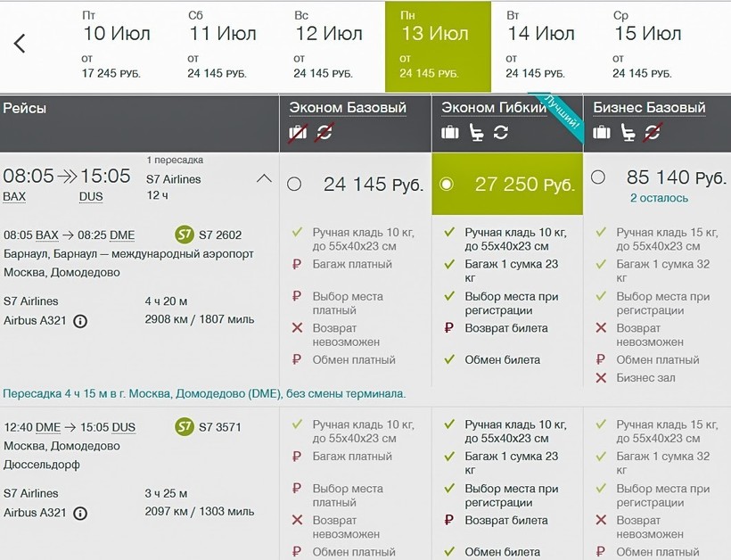The height and width of the screenshot is (560, 731).
Task: Click S7 logo beside flight S7 3571
Action: (185, 427)
